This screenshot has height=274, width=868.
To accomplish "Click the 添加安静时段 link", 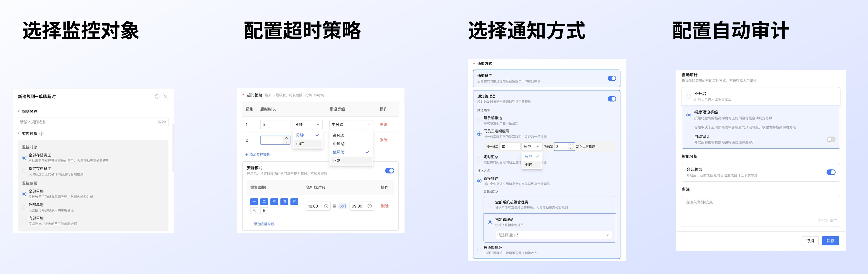I will click(262, 224).
